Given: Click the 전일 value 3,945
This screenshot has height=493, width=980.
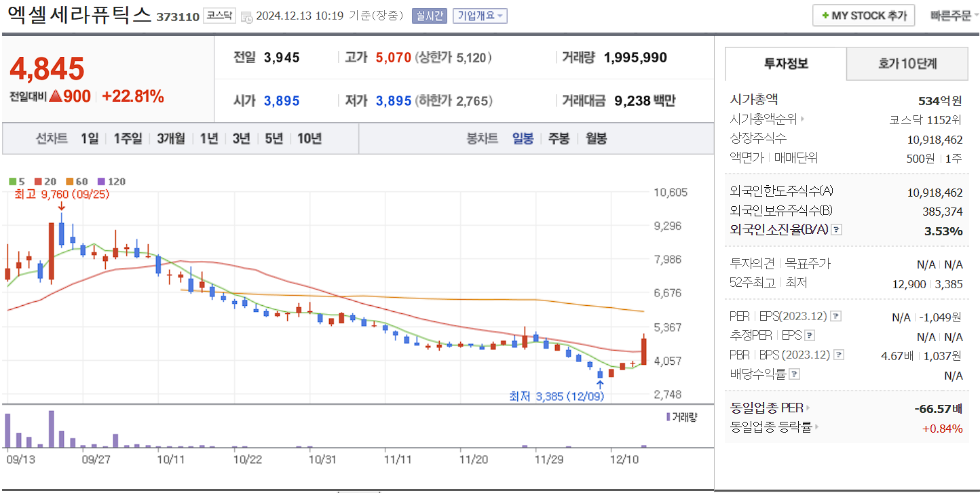Looking at the screenshot, I should tap(282, 58).
